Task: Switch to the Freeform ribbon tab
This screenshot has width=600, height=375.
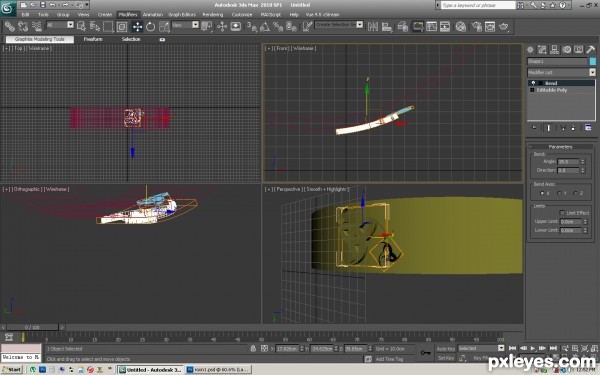Action: point(93,39)
